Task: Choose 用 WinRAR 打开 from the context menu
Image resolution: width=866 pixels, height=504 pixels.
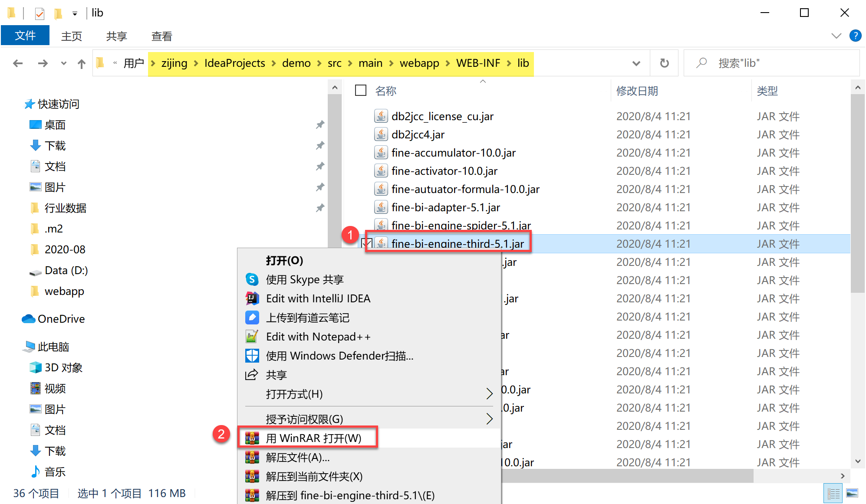Action: click(313, 438)
